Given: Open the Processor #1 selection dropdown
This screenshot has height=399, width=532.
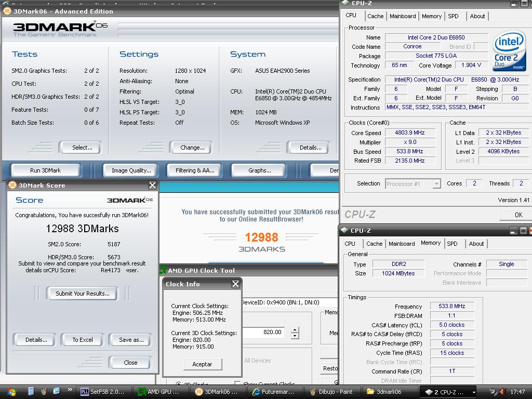Looking at the screenshot, I should [x=436, y=184].
